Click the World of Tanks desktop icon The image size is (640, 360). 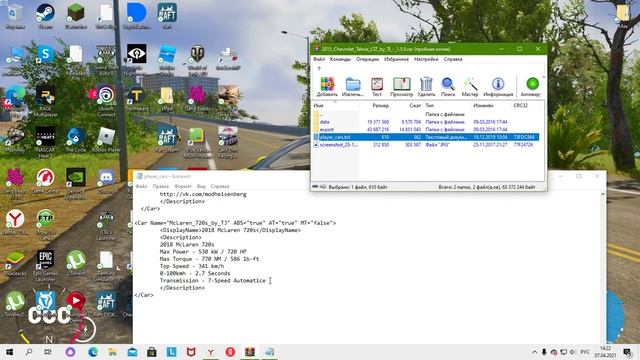198,59
